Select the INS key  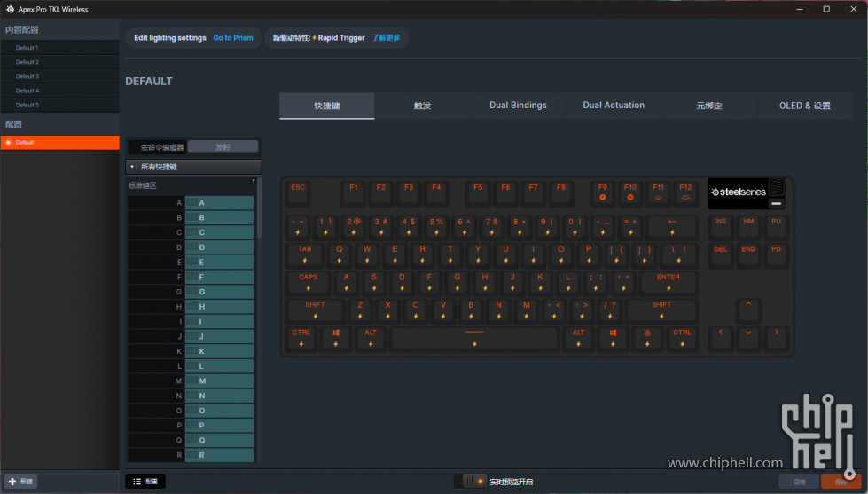point(720,227)
